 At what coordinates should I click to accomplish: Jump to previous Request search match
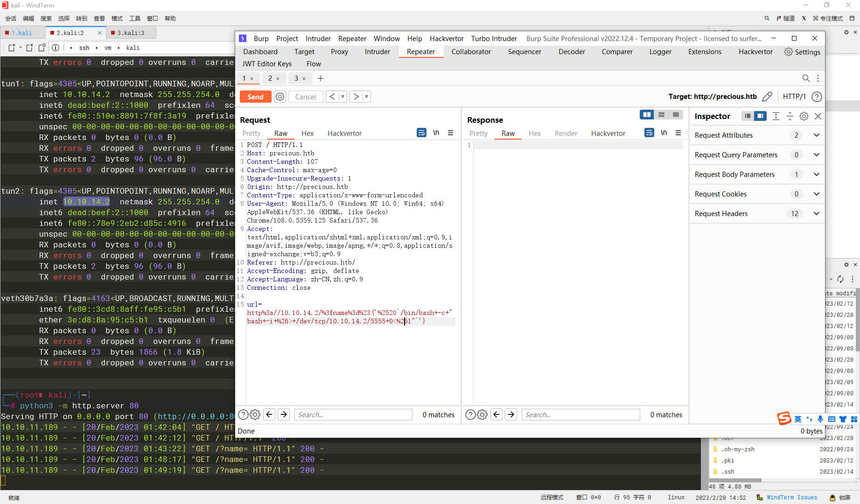click(x=269, y=414)
